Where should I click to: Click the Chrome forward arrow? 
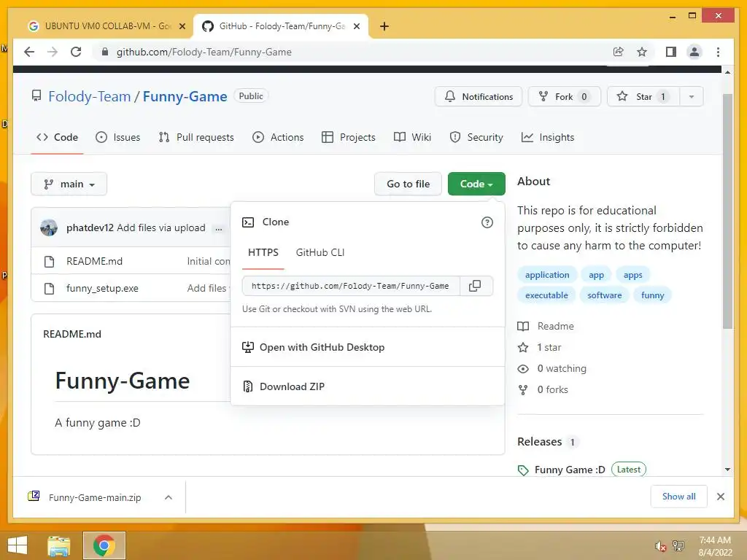pyautogui.click(x=53, y=52)
